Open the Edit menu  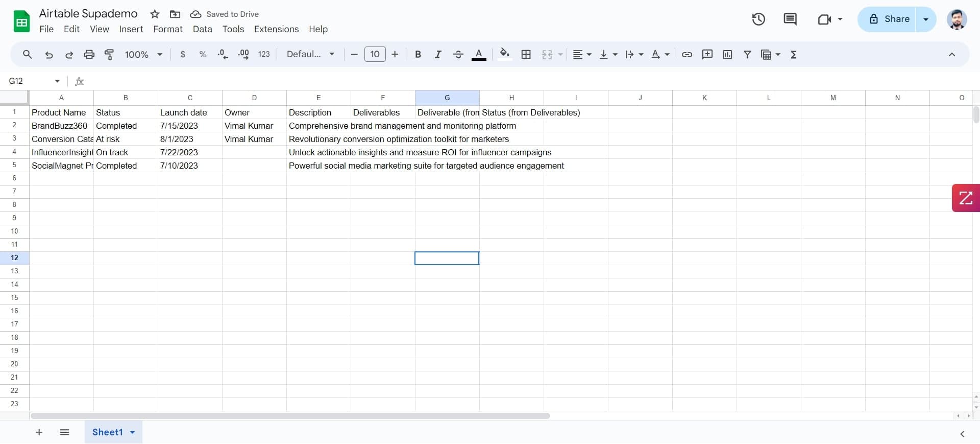pos(71,29)
